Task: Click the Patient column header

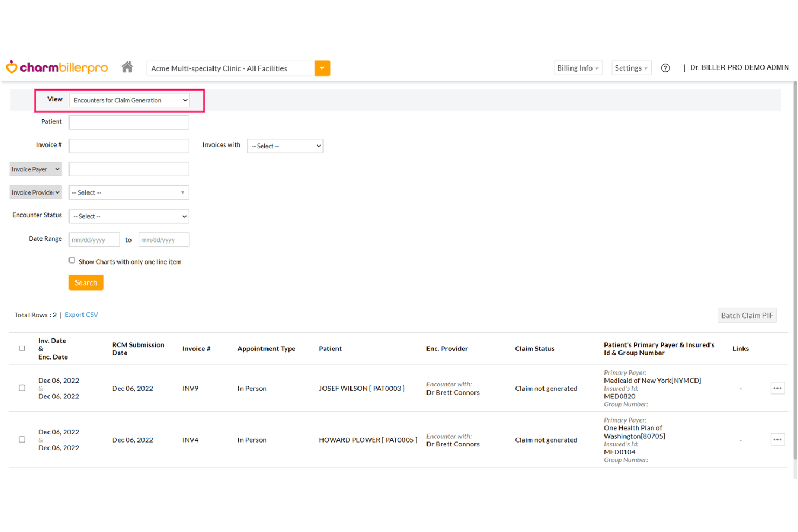Action: [330, 349]
